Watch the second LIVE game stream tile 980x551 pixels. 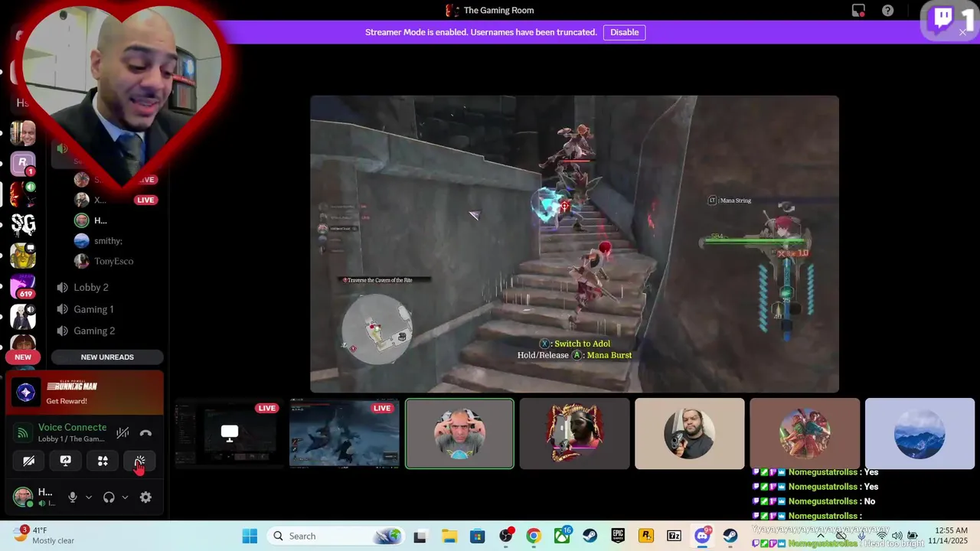coord(344,433)
